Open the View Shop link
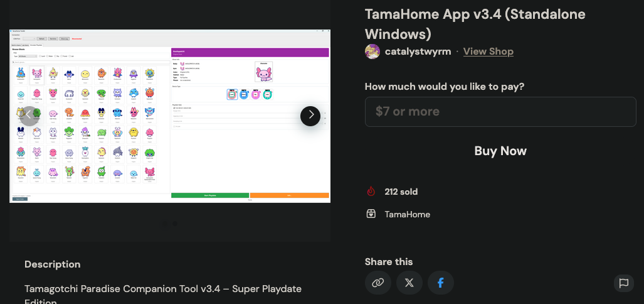The image size is (644, 304). 488,52
